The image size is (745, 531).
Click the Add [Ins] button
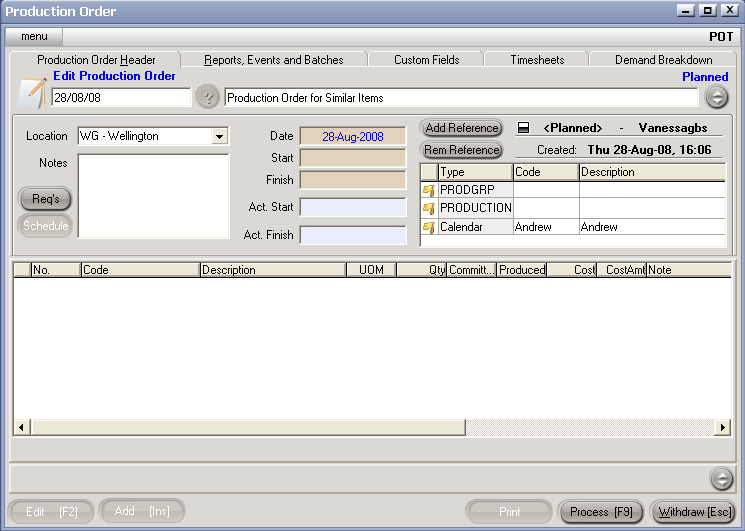[x=142, y=511]
